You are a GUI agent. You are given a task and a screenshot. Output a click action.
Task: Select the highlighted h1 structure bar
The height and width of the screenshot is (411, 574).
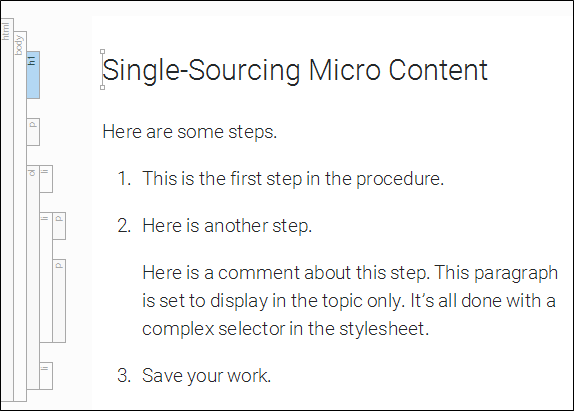(33, 75)
